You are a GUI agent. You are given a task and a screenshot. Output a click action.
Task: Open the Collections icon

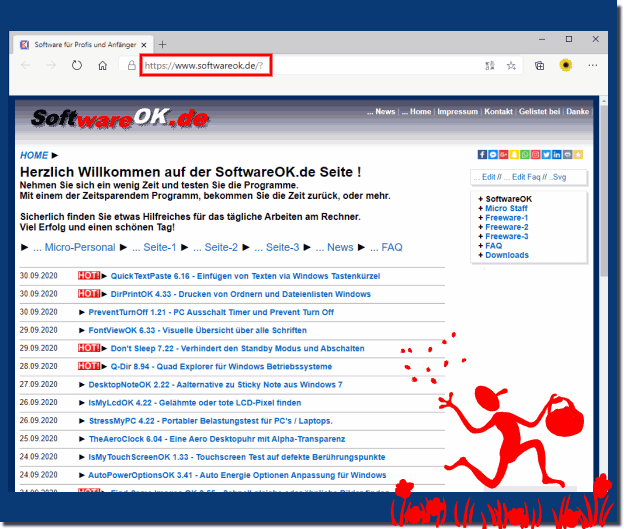[x=539, y=66]
